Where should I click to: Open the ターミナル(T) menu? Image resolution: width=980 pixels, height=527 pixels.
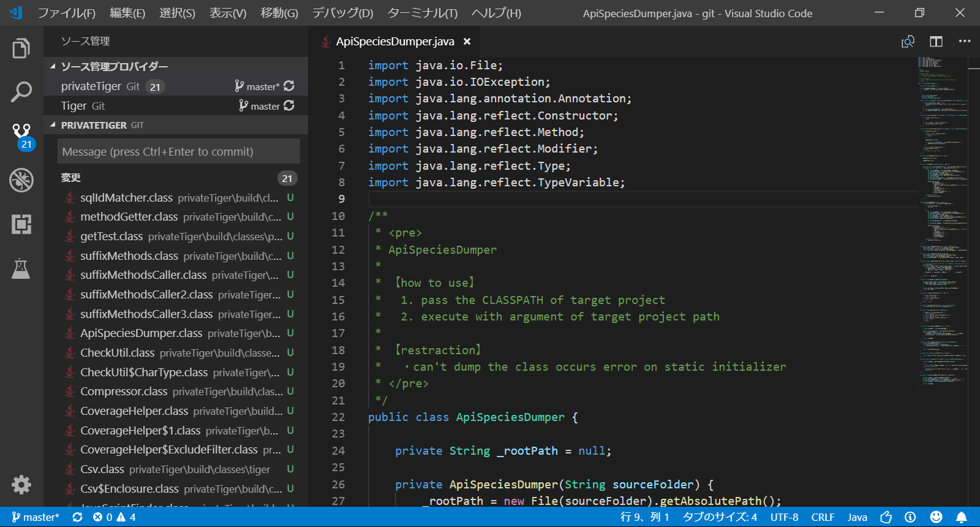tap(423, 13)
